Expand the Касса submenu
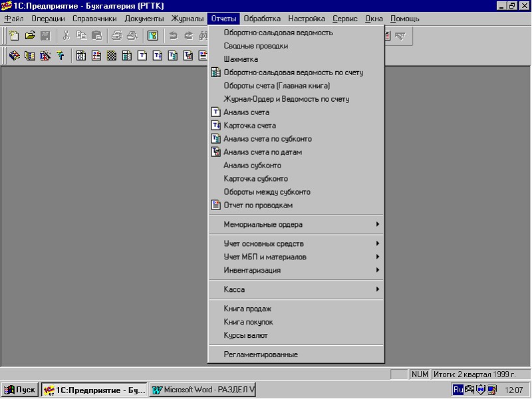Screen dimensions: 532x399 pos(296,289)
